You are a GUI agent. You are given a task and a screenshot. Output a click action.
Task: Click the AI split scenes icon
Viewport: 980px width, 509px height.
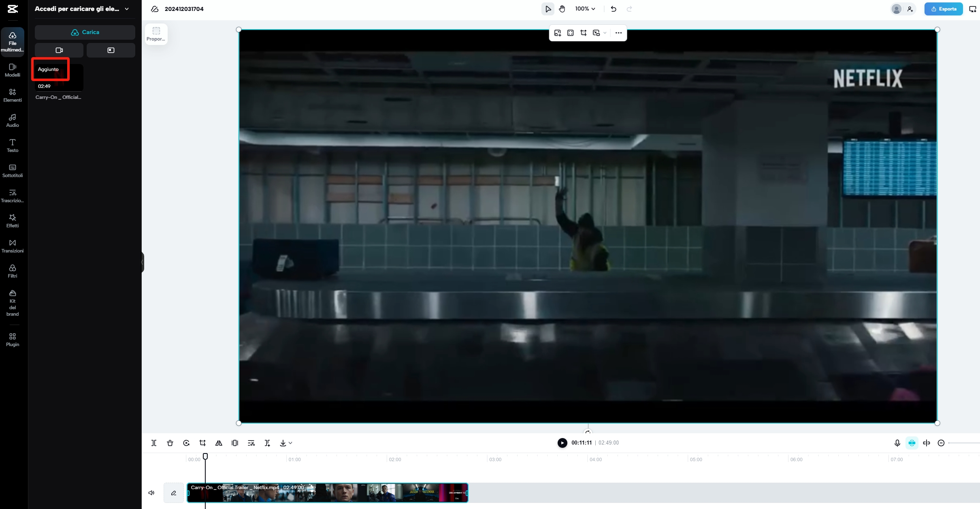267,443
